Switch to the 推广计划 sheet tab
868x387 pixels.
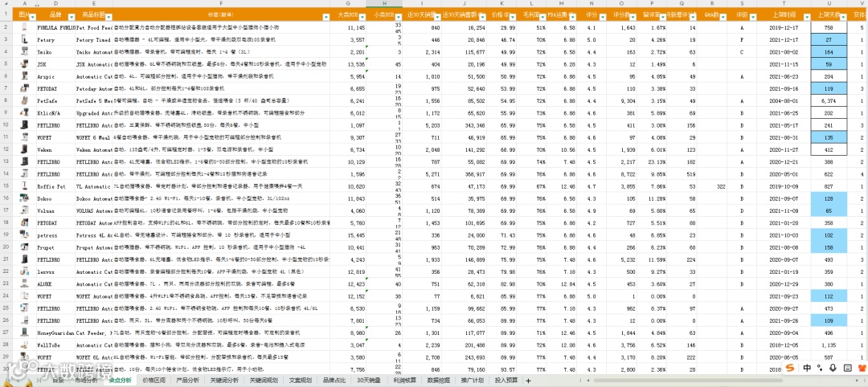(473, 381)
